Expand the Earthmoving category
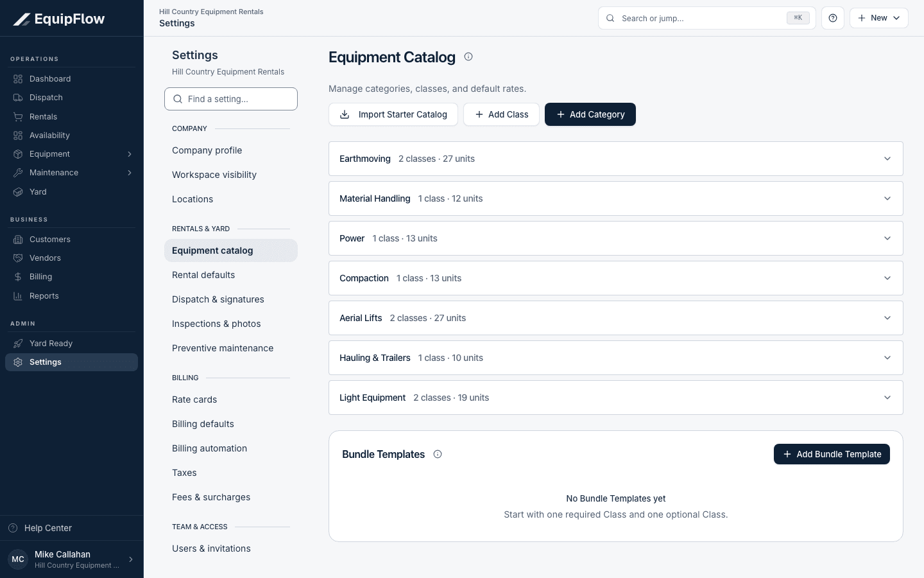The height and width of the screenshot is (578, 924). (616, 159)
